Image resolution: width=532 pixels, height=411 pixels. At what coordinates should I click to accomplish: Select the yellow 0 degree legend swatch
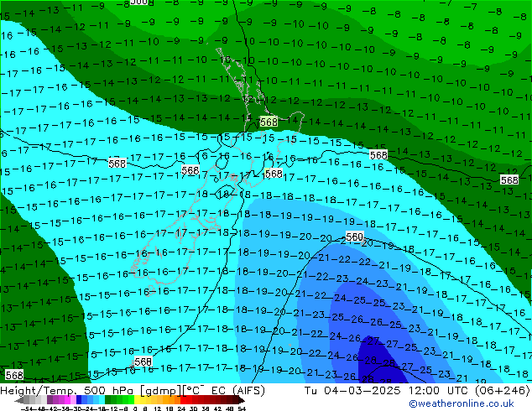pos(137,399)
